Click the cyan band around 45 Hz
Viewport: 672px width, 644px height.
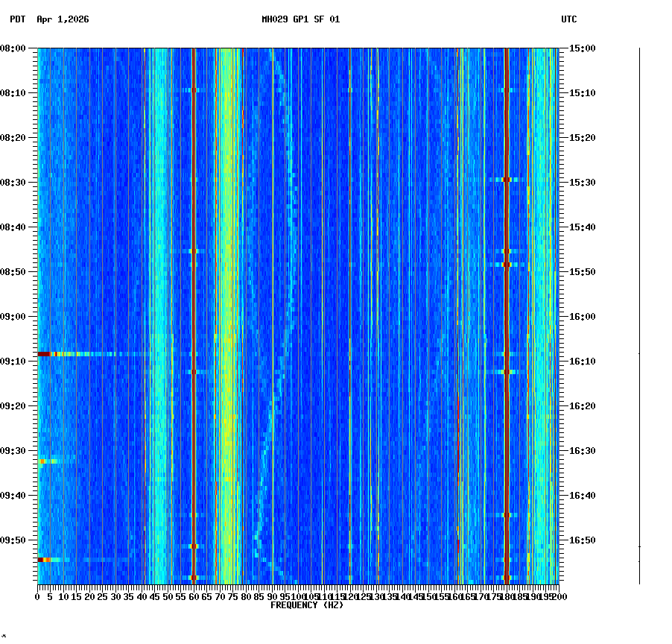pyautogui.click(x=158, y=298)
